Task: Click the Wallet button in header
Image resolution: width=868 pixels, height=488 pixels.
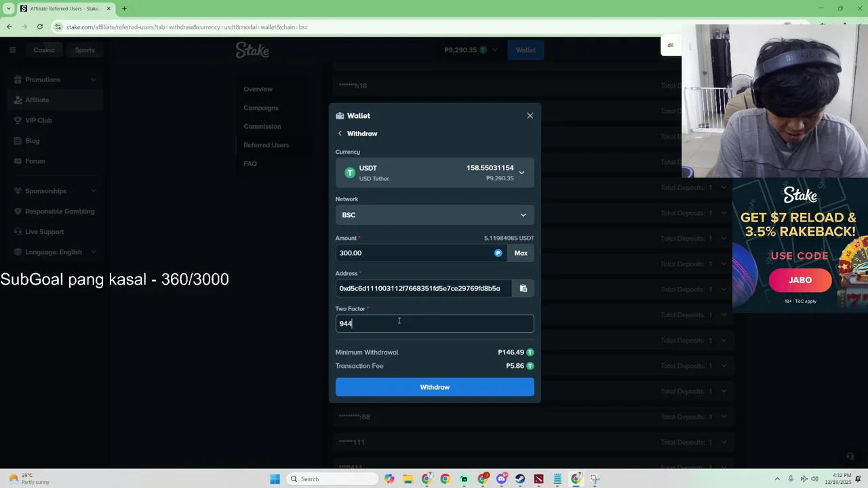Action: pyautogui.click(x=526, y=49)
